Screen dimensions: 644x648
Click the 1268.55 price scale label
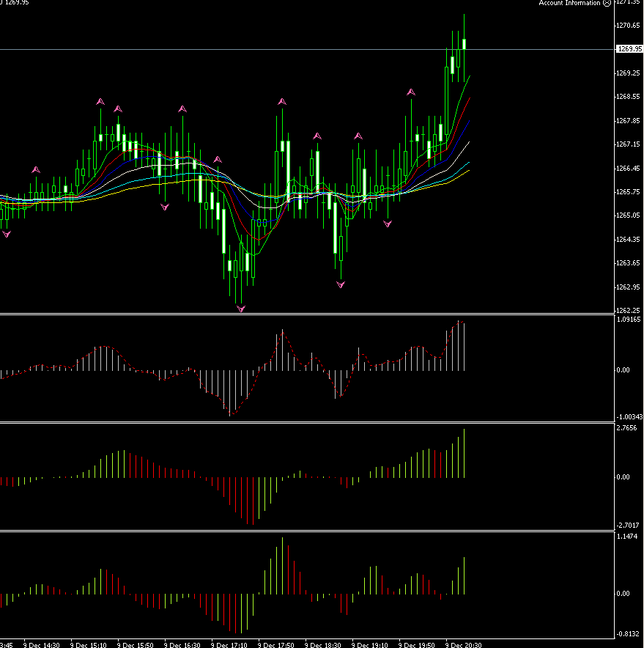629,97
